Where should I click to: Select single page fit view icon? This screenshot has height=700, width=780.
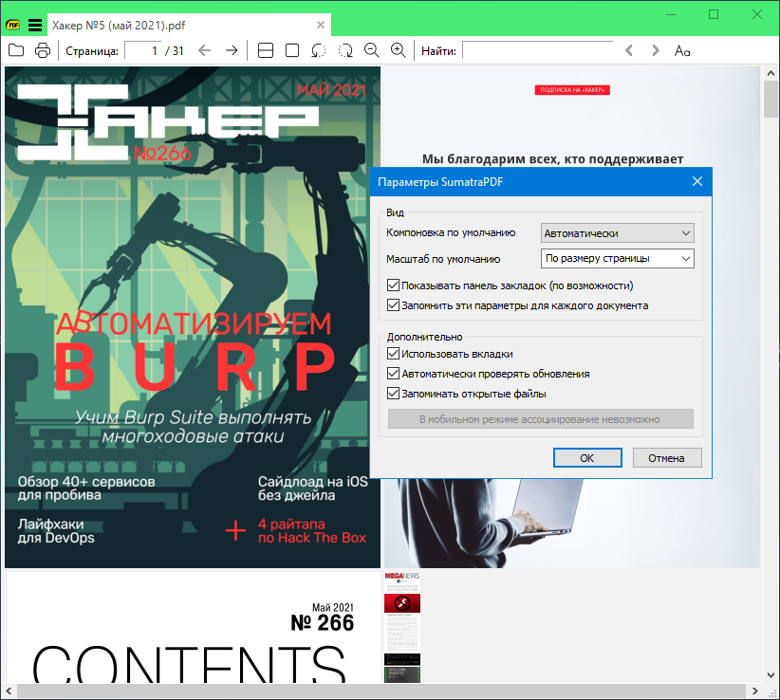pos(292,50)
